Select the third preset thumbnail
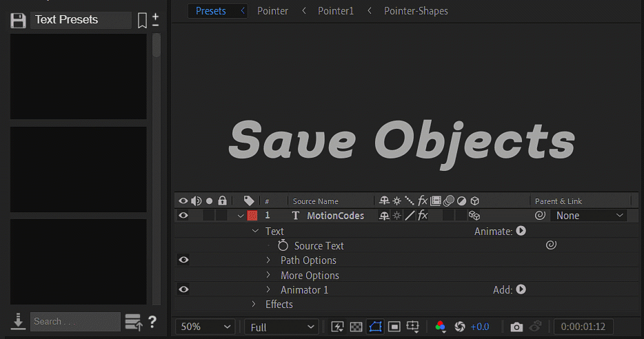 (79, 261)
